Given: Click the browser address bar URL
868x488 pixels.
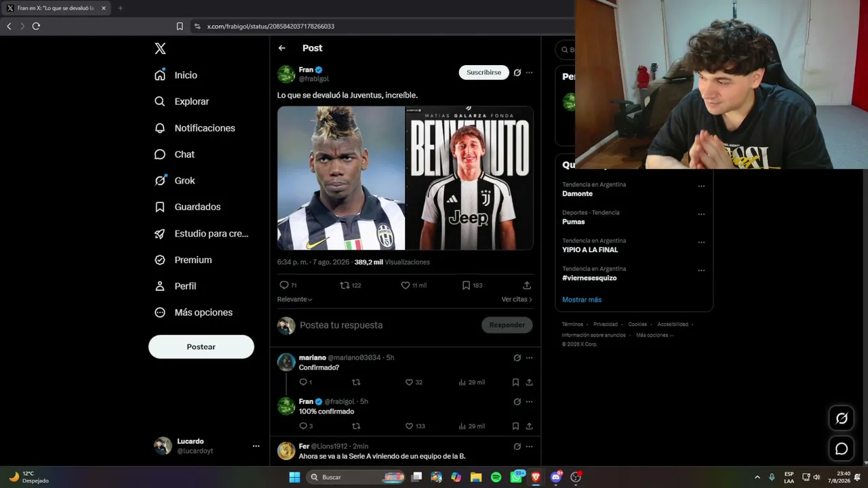Looking at the screenshot, I should [x=271, y=26].
